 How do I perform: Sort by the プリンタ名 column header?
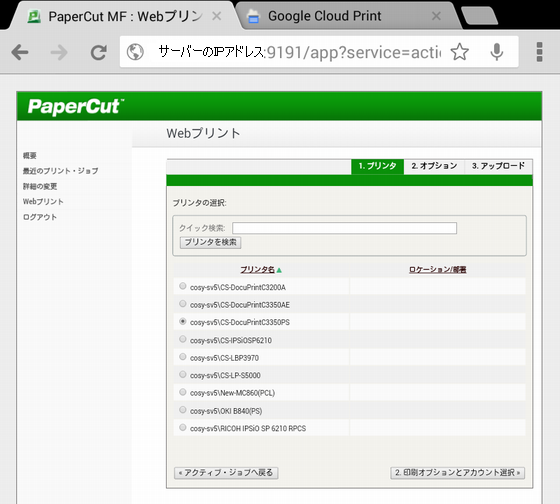click(x=257, y=270)
